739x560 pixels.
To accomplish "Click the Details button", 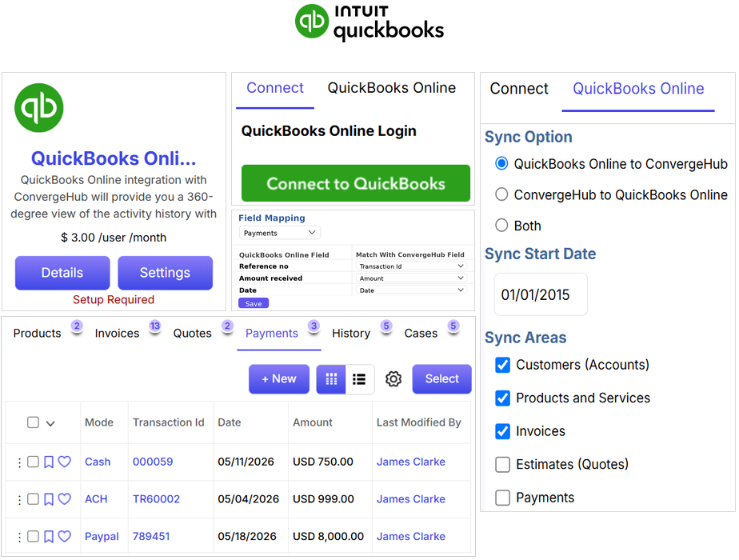I will click(62, 273).
